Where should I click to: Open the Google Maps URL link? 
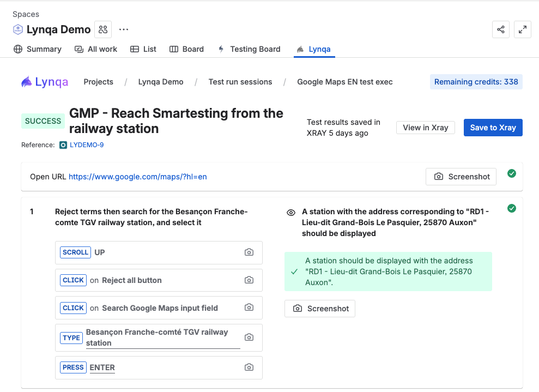tap(137, 177)
